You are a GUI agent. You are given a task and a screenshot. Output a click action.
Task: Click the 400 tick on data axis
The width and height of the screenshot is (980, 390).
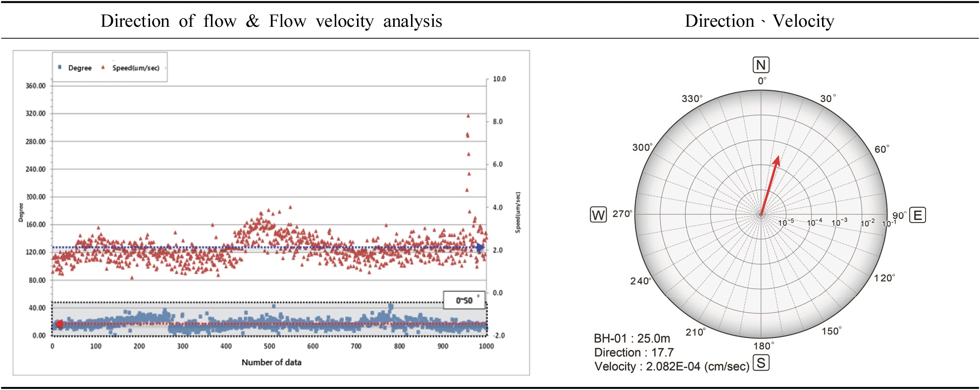point(226,346)
